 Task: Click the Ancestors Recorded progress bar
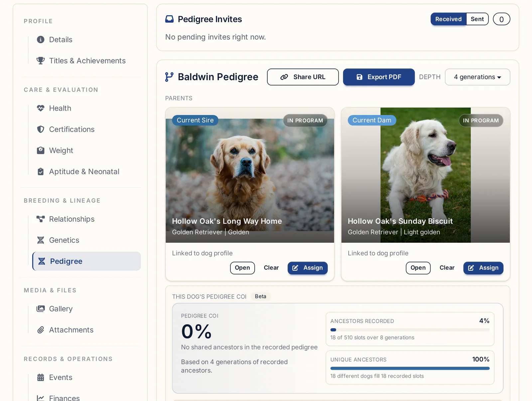pyautogui.click(x=410, y=330)
